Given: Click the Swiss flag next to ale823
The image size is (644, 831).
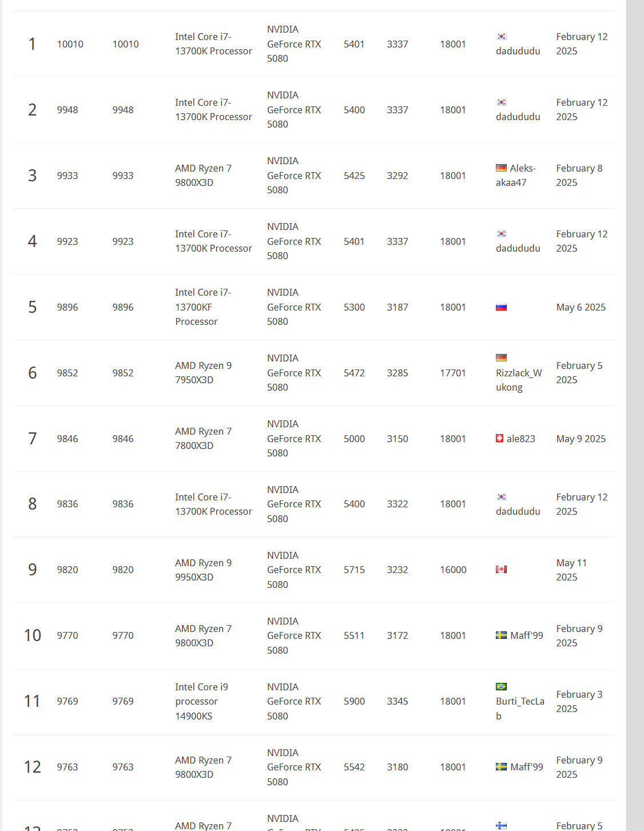Looking at the screenshot, I should pyautogui.click(x=499, y=439).
